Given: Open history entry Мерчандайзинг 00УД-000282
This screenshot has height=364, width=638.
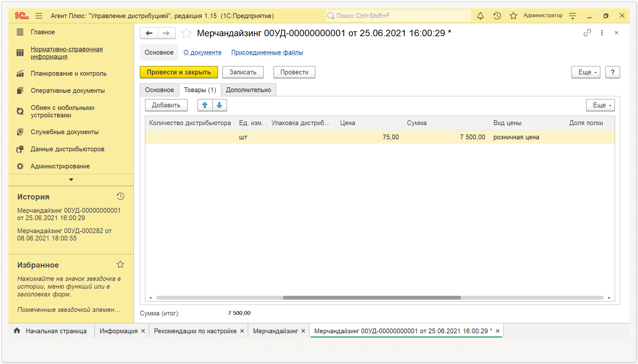Looking at the screenshot, I should pyautogui.click(x=64, y=234).
